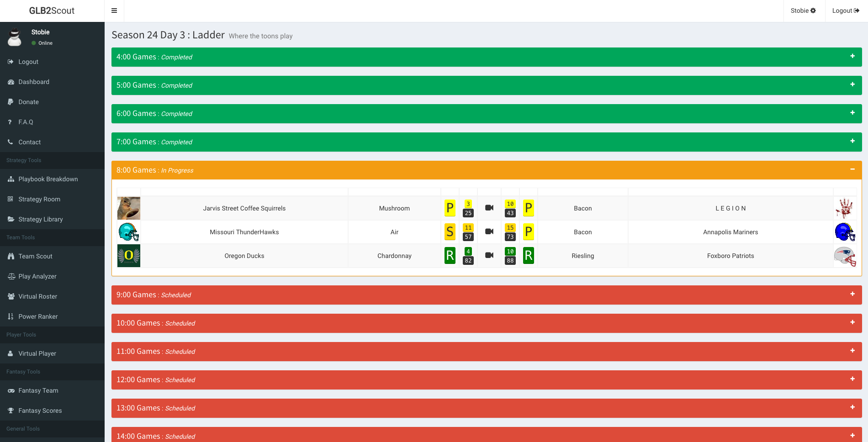Viewport: 868px width, 442px height.
Task: Click the Annapolis Mariners blue helmet icon
Action: point(845,232)
